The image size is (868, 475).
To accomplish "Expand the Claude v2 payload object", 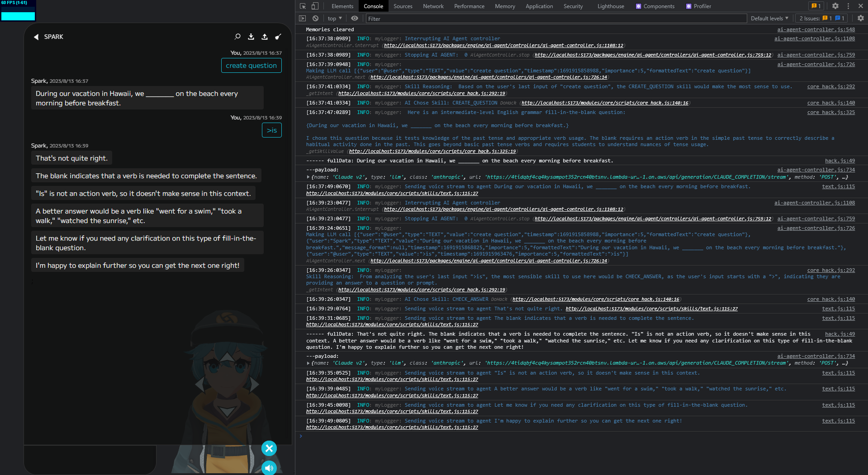I will click(x=309, y=177).
